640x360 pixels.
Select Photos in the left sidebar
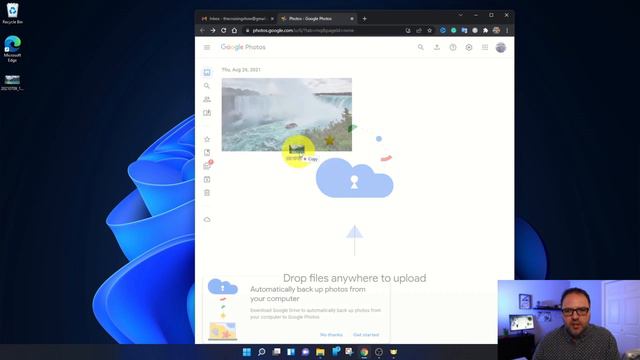pyautogui.click(x=207, y=73)
